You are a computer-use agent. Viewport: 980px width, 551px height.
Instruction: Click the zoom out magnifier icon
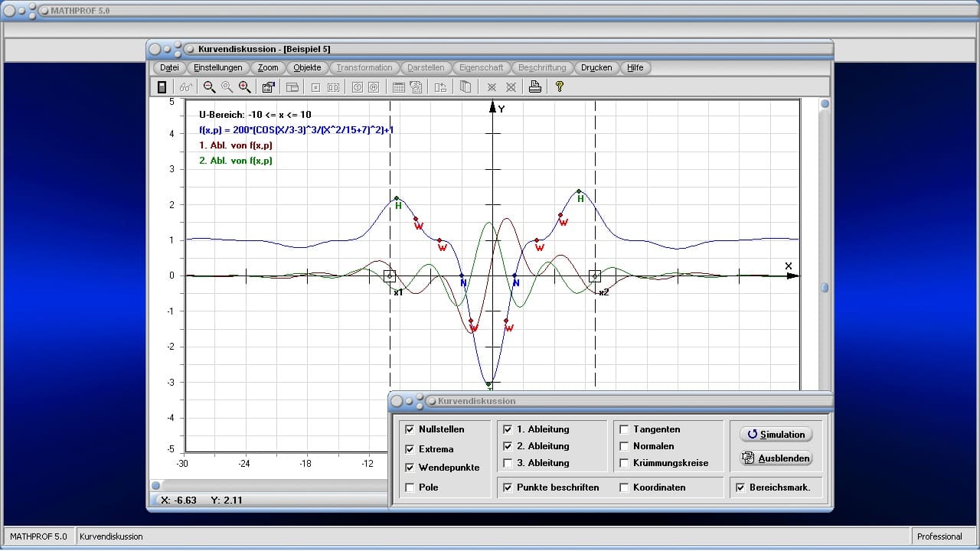click(209, 87)
